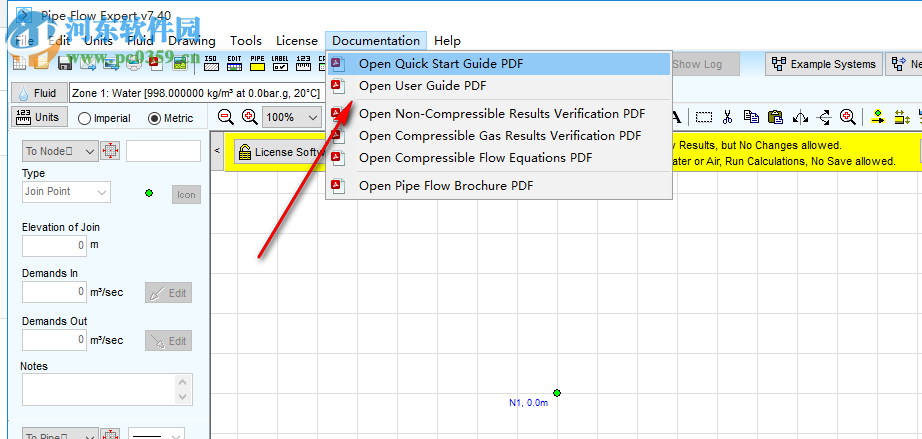Screen dimensions: 922x439
Task: Click the Demands In value field
Action: [x=55, y=291]
